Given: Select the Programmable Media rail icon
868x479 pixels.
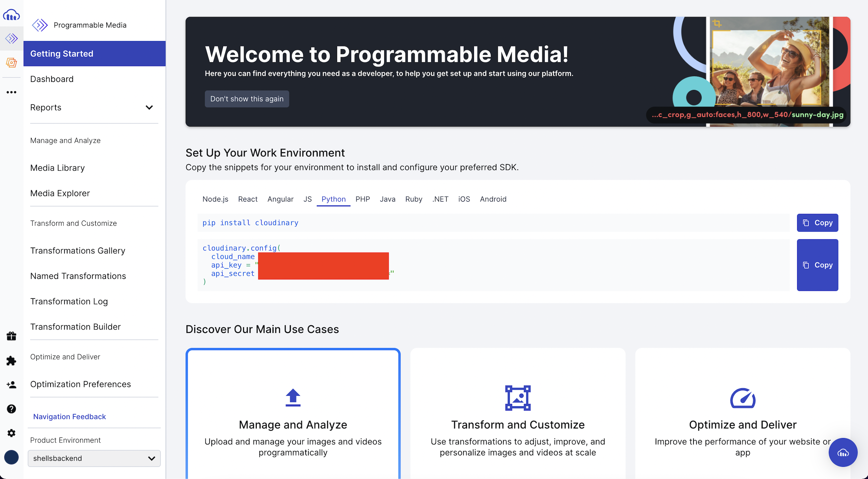Looking at the screenshot, I should pos(11,39).
